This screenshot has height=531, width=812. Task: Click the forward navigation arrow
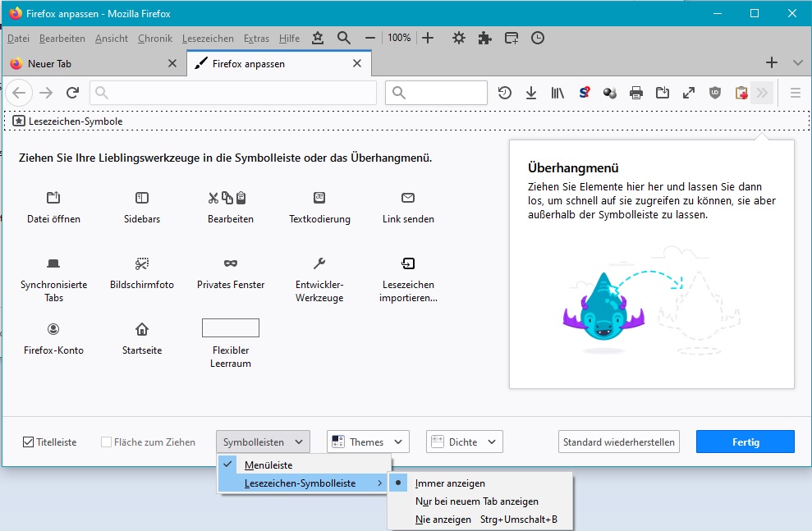pyautogui.click(x=46, y=93)
